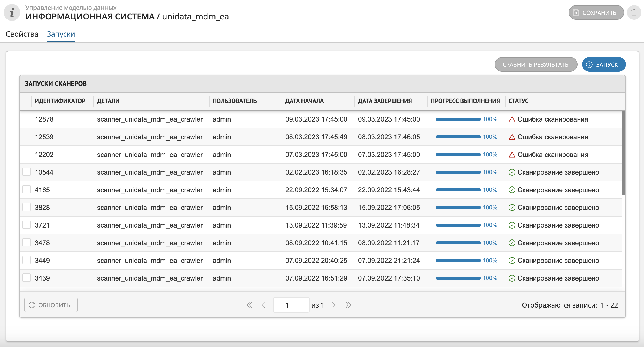Viewport: 644px width, 347px height.
Task: Click the completed check icon for run 4165
Action: (512, 190)
